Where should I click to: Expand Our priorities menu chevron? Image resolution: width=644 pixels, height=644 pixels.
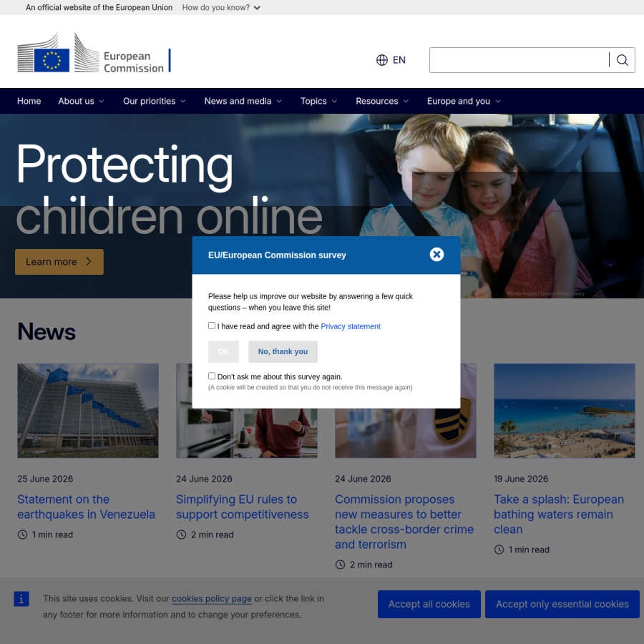[x=183, y=101]
